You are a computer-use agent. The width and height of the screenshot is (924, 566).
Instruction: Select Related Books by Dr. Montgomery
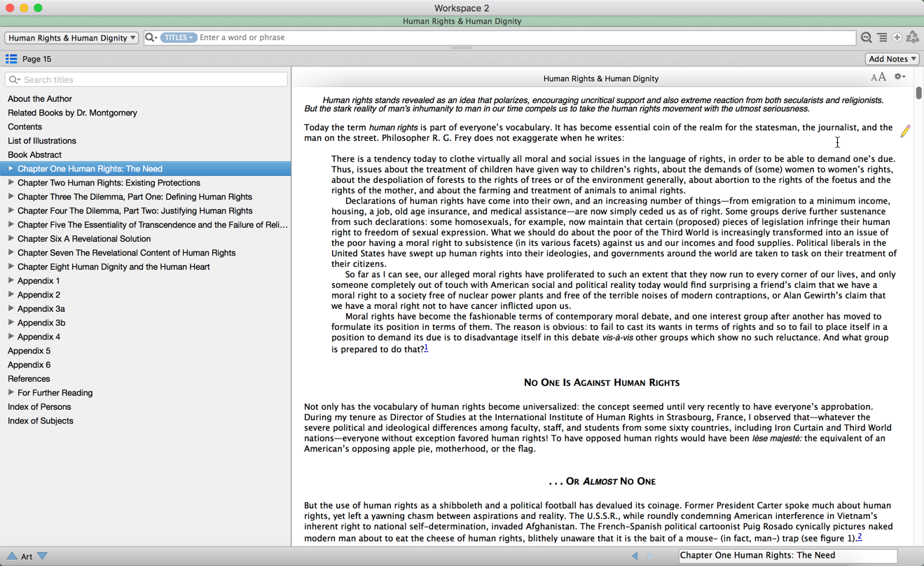coord(72,113)
